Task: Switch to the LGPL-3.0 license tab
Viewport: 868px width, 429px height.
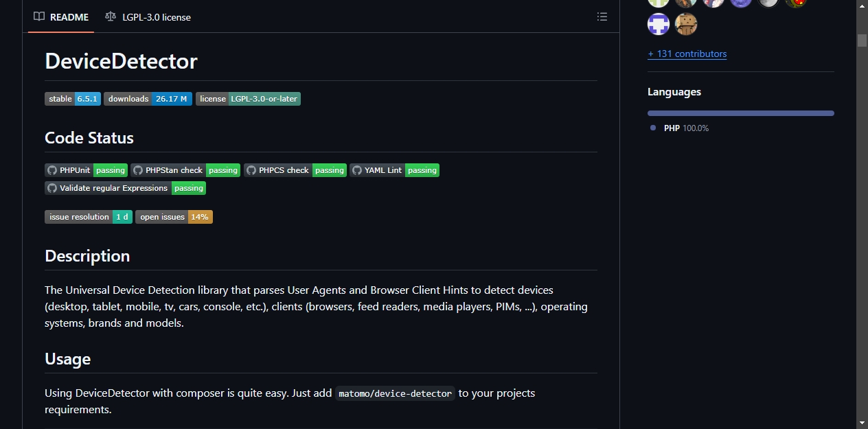Action: 148,16
